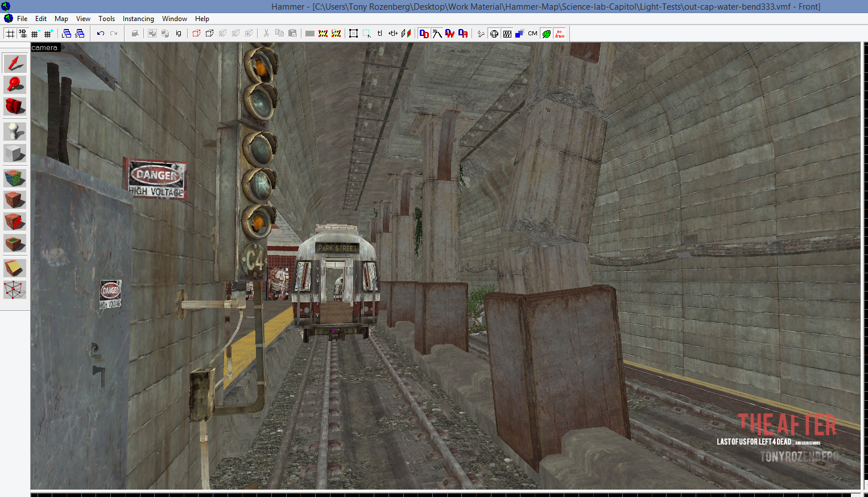
Task: Toggle the Show Models in 2D sphere icon
Action: click(x=494, y=34)
